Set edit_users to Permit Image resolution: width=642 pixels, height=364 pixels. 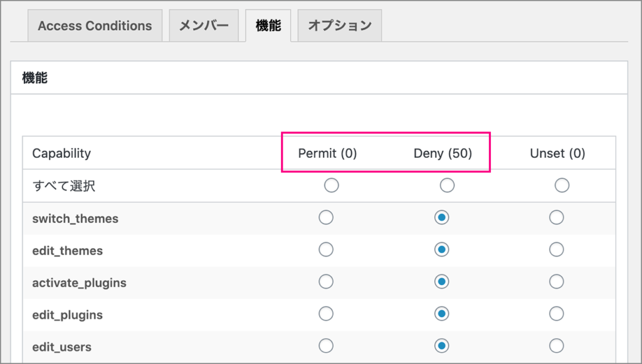point(326,346)
